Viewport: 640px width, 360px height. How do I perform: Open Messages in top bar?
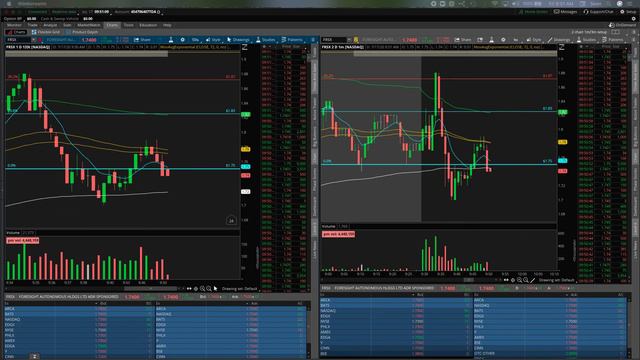click(565, 12)
